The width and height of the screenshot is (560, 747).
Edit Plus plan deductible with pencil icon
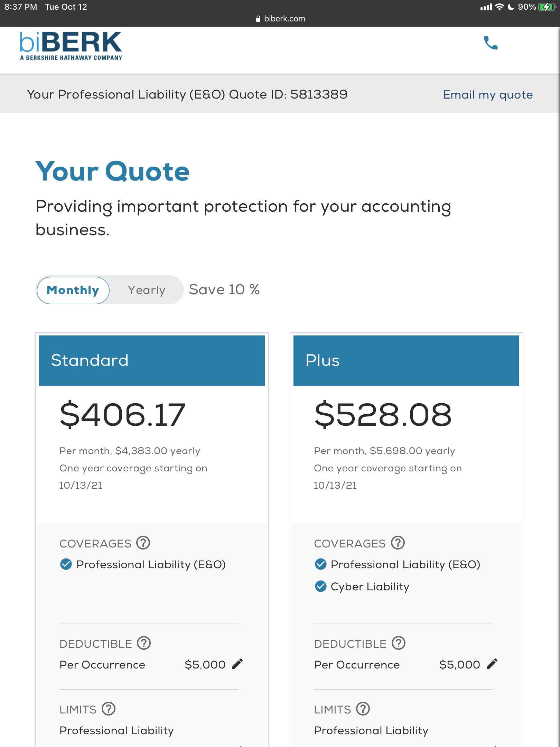[492, 664]
